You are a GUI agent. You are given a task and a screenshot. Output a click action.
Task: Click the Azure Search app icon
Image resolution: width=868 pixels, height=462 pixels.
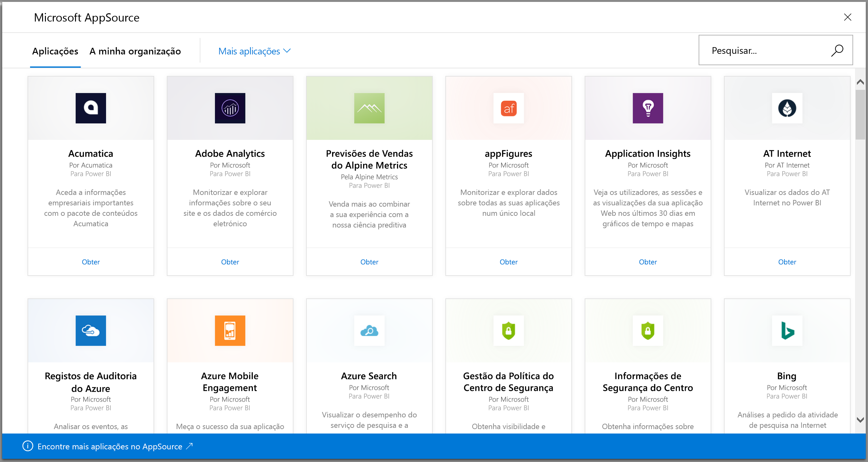[369, 331]
